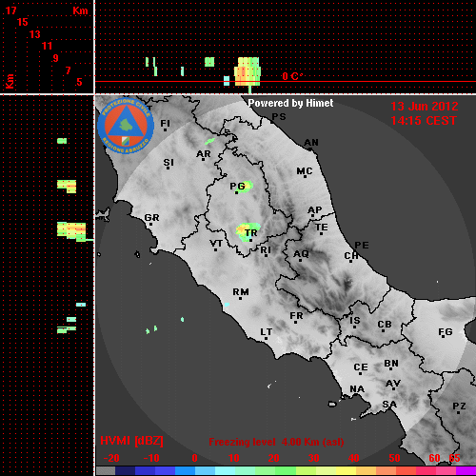
Task: Click the Protezione Civile Regione Abruzzo logo
Action: (126, 126)
